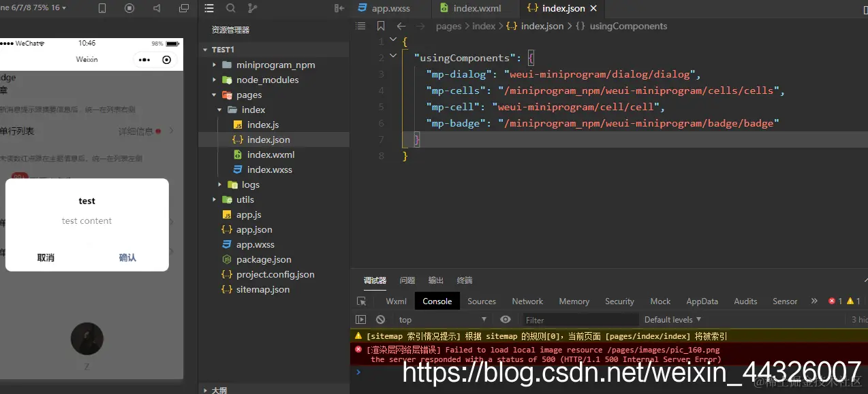
Task: Toggle the simulator device display icon
Action: pos(102,8)
